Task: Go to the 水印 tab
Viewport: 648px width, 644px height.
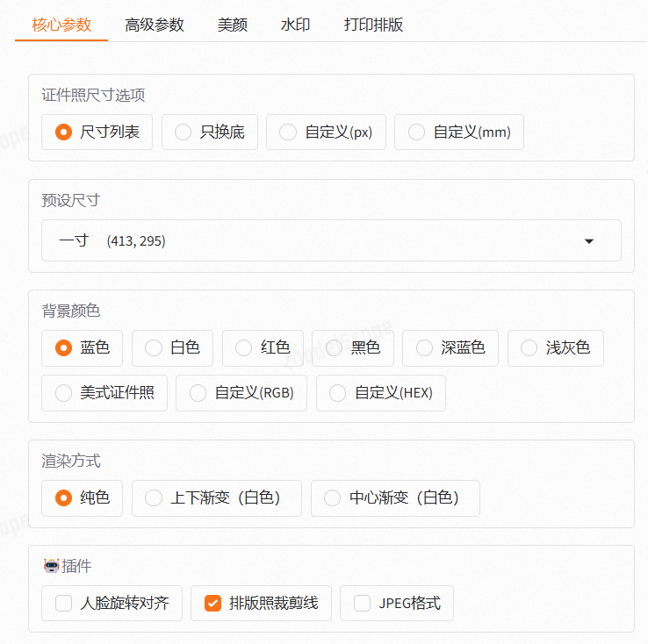Action: pyautogui.click(x=295, y=25)
